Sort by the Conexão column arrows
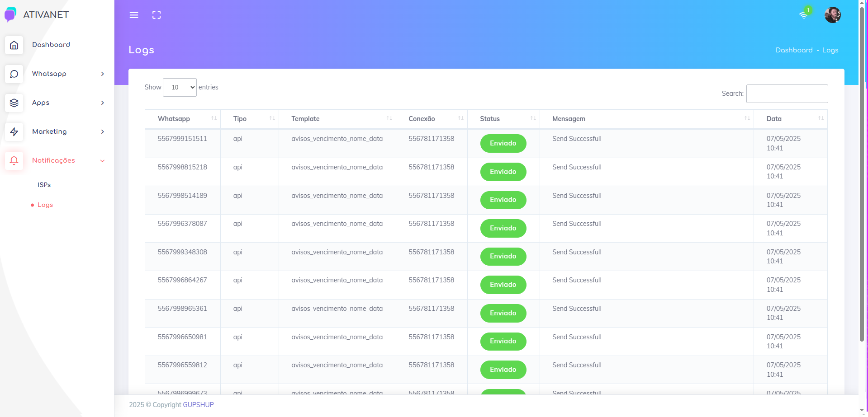The width and height of the screenshot is (868, 417). 460,118
